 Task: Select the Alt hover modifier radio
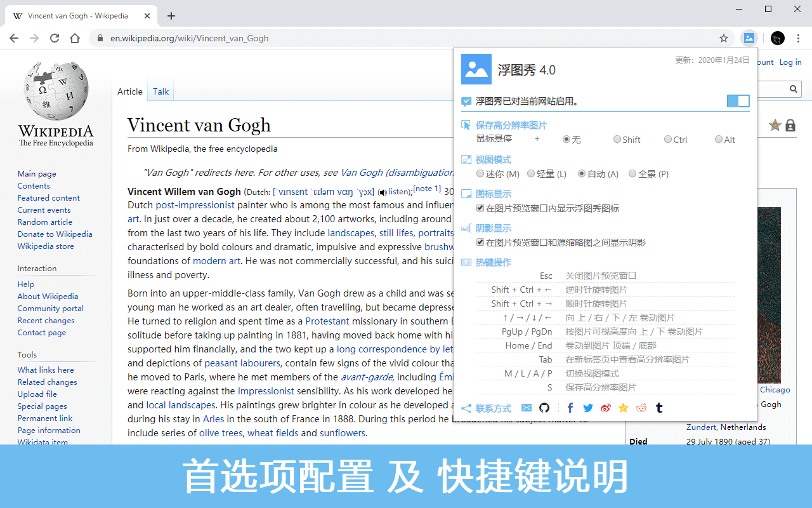[x=719, y=139]
